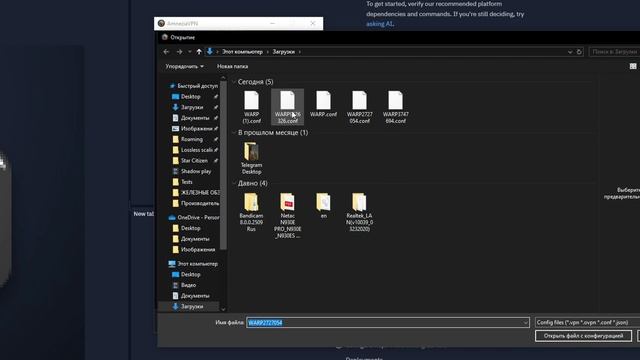Open the Bandicam 8.0.0.2509 Rus folder

(251, 212)
